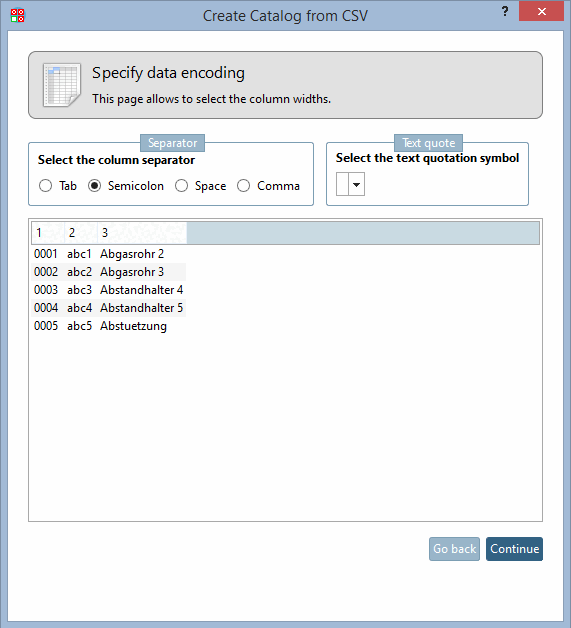
Task: Click the application icon in the title bar
Action: [x=17, y=16]
